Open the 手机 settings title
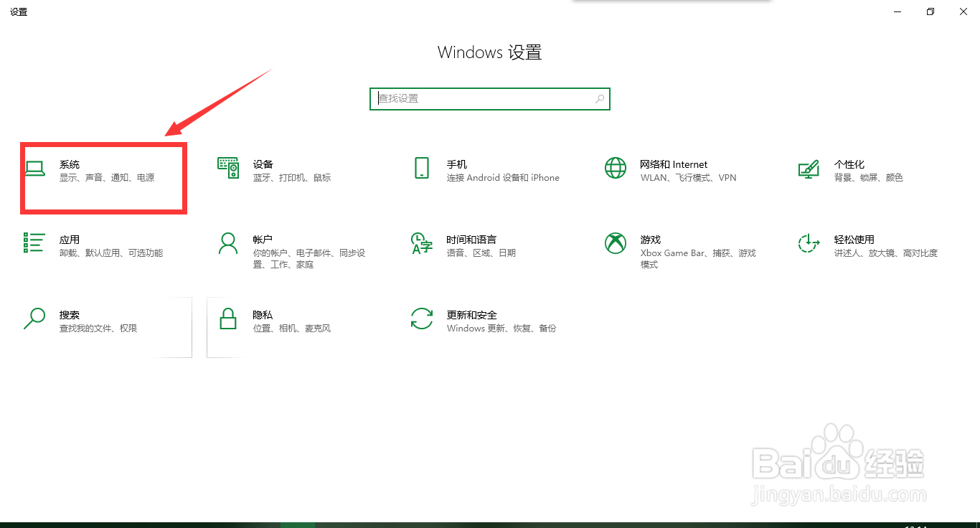 [457, 164]
